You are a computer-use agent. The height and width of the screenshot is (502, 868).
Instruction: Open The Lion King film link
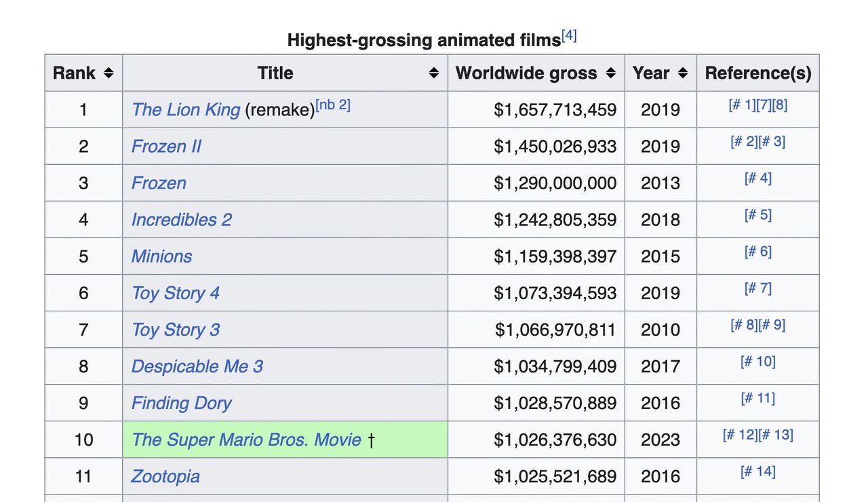(x=186, y=110)
